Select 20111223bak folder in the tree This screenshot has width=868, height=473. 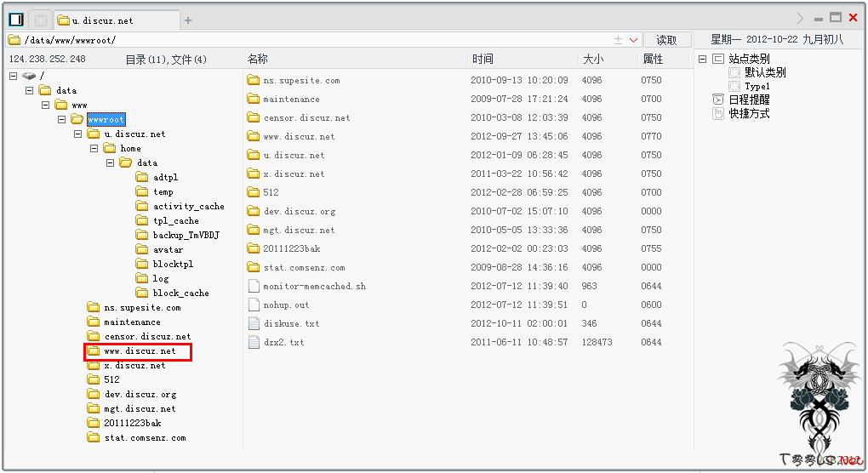[132, 423]
